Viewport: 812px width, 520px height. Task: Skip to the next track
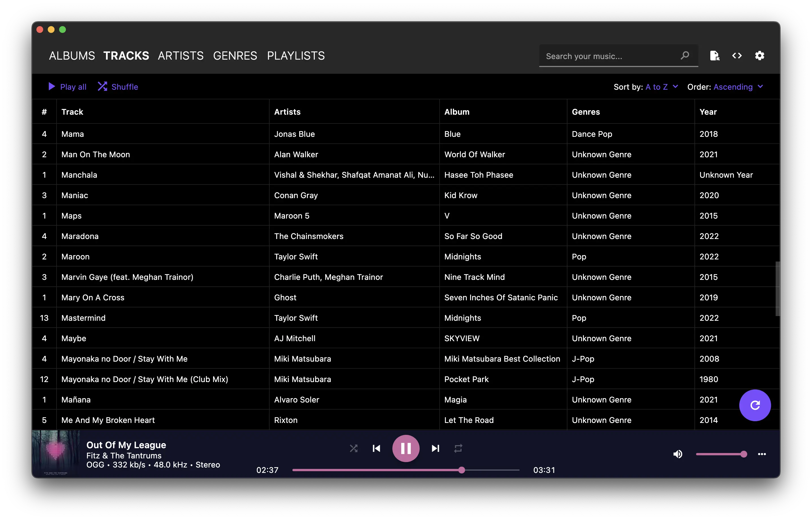pos(435,448)
